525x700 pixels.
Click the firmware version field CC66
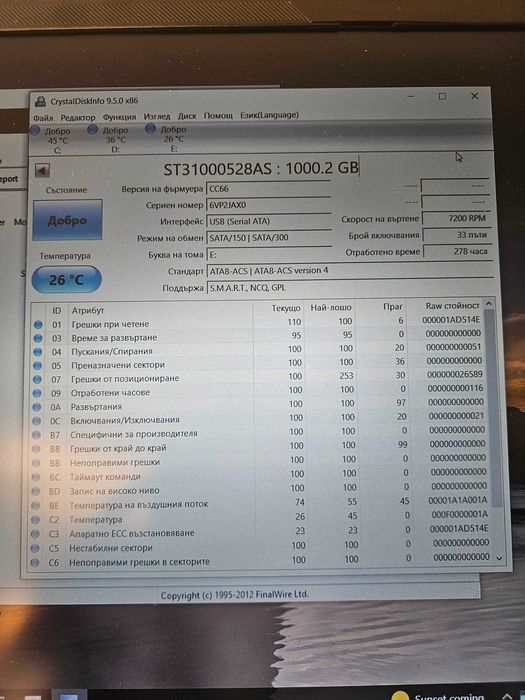pyautogui.click(x=269, y=188)
